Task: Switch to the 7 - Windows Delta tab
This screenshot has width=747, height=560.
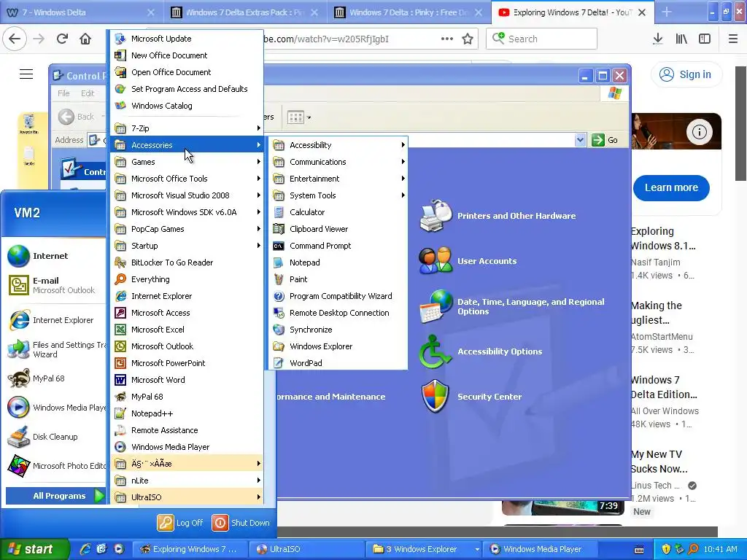Action: click(82, 12)
